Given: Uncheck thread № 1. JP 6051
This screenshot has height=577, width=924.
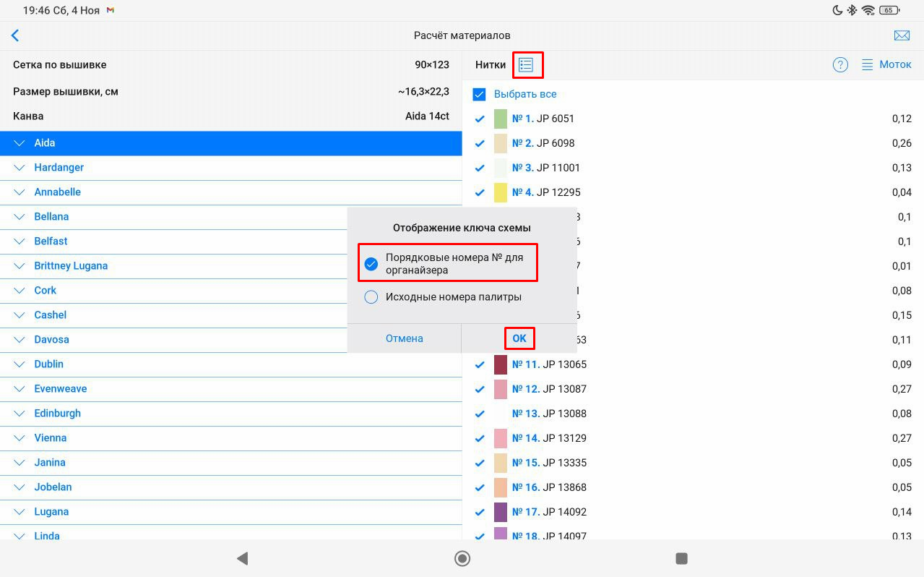Looking at the screenshot, I should click(480, 119).
